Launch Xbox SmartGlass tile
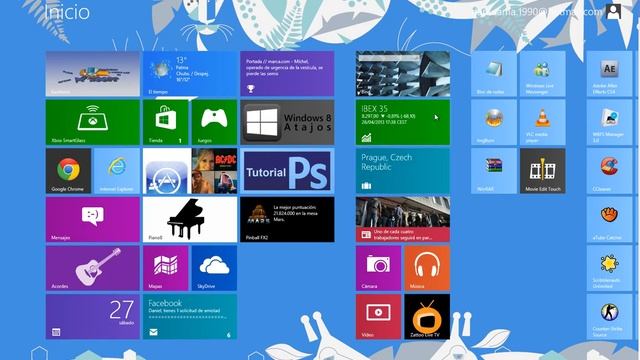The height and width of the screenshot is (360, 640). pyautogui.click(x=93, y=122)
